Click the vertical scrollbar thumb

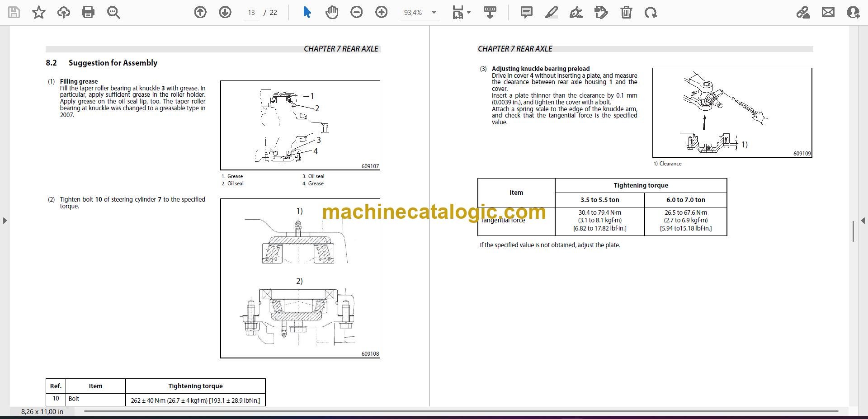(x=853, y=231)
